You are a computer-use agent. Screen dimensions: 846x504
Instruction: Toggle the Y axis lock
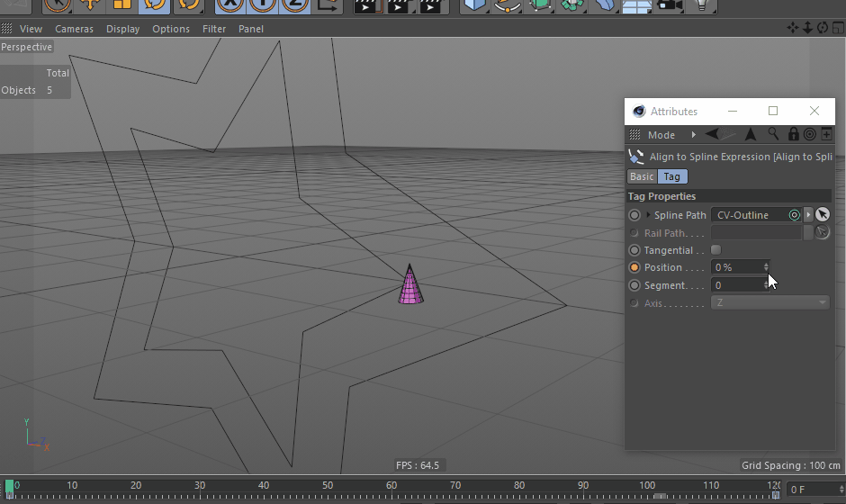263,5
